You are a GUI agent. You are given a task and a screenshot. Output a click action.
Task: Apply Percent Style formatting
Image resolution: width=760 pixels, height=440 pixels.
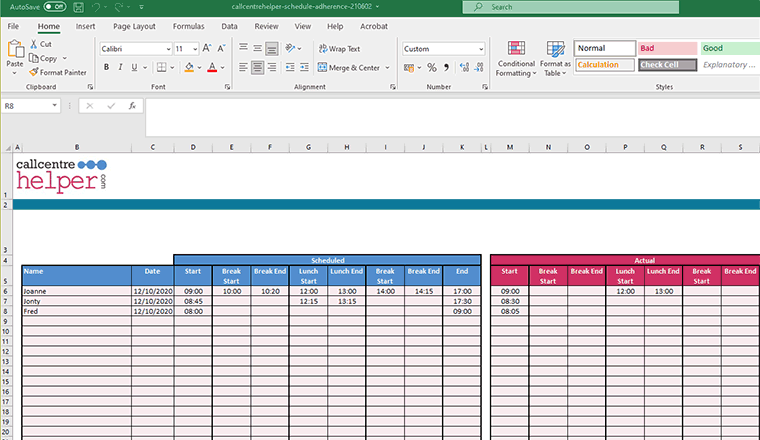click(431, 68)
